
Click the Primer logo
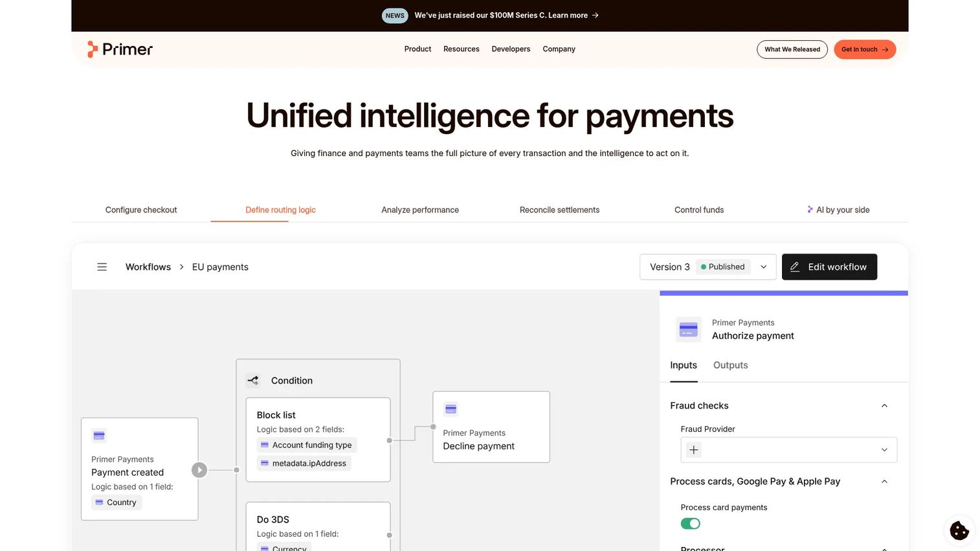click(120, 49)
